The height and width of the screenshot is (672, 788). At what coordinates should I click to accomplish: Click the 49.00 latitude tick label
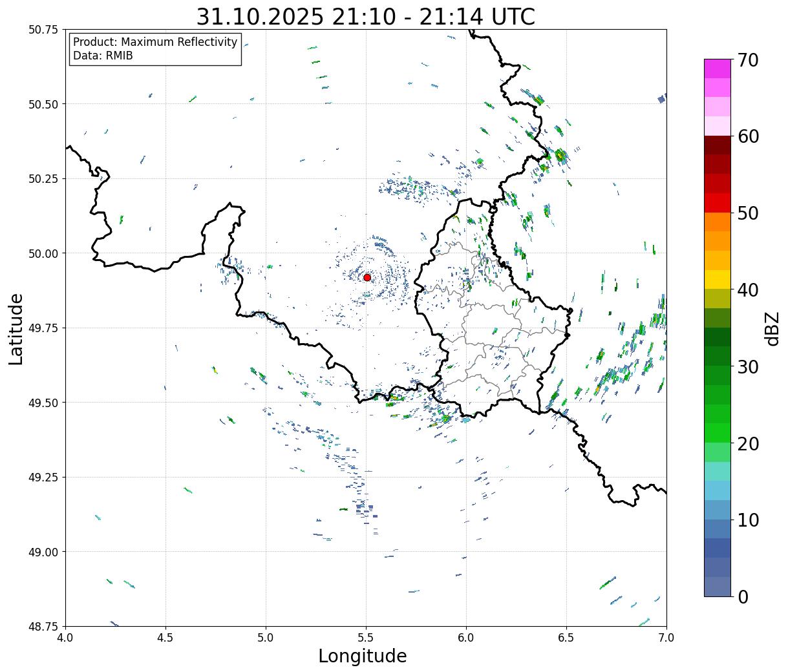(x=43, y=552)
